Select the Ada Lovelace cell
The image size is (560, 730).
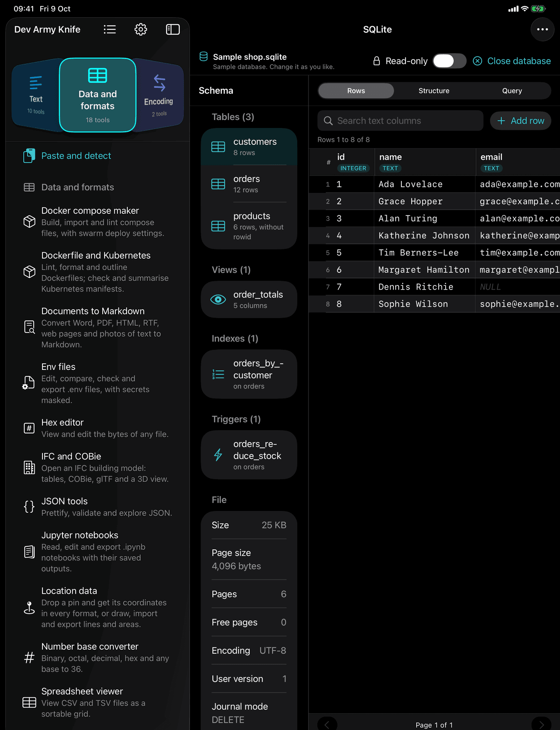click(x=425, y=184)
